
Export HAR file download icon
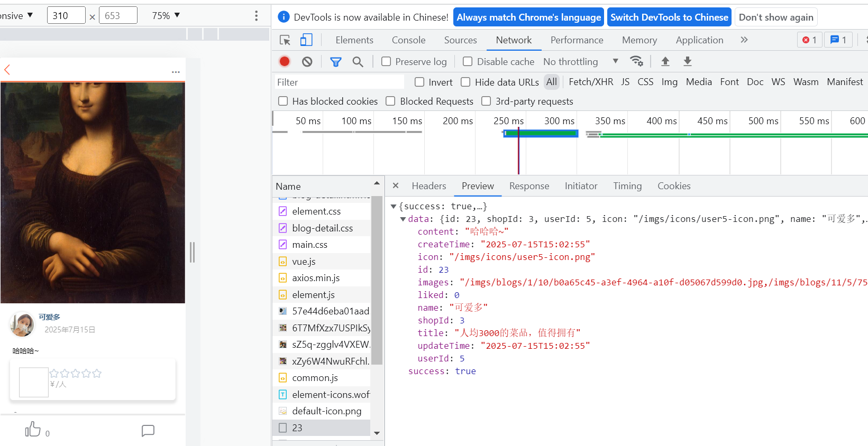click(688, 61)
